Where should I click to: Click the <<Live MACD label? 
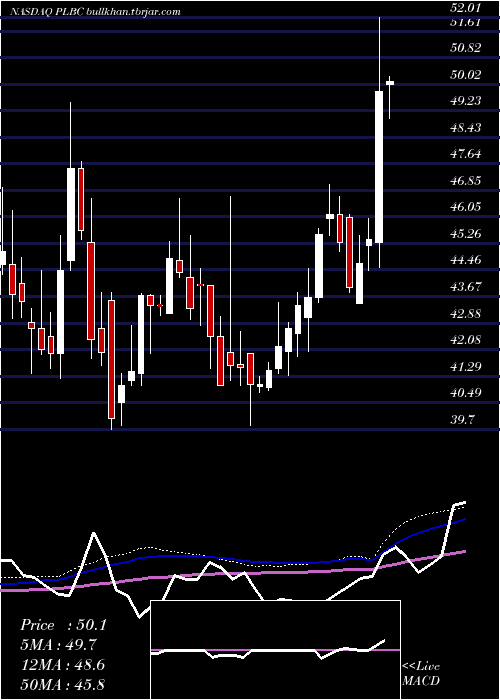421,674
